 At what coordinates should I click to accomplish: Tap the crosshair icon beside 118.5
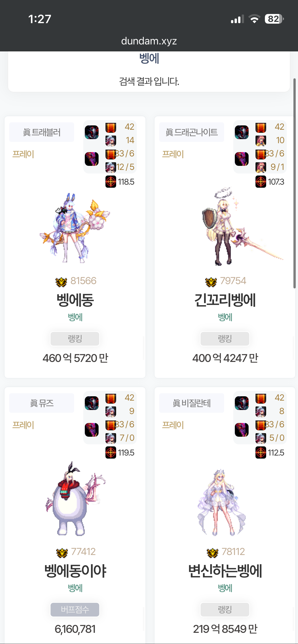pos(111,182)
